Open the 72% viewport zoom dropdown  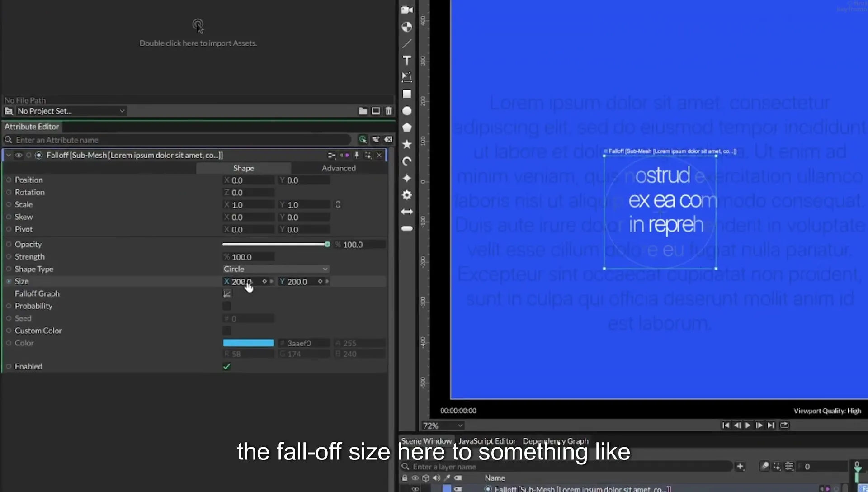(x=443, y=426)
